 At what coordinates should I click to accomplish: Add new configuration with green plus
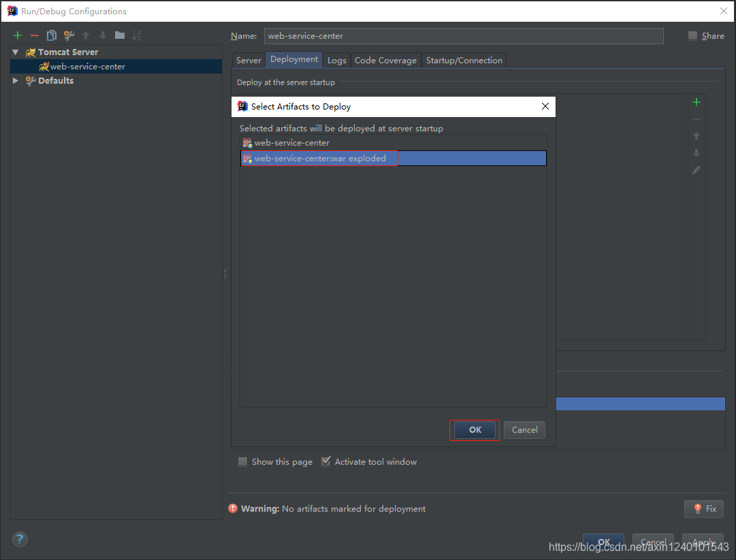pyautogui.click(x=18, y=35)
